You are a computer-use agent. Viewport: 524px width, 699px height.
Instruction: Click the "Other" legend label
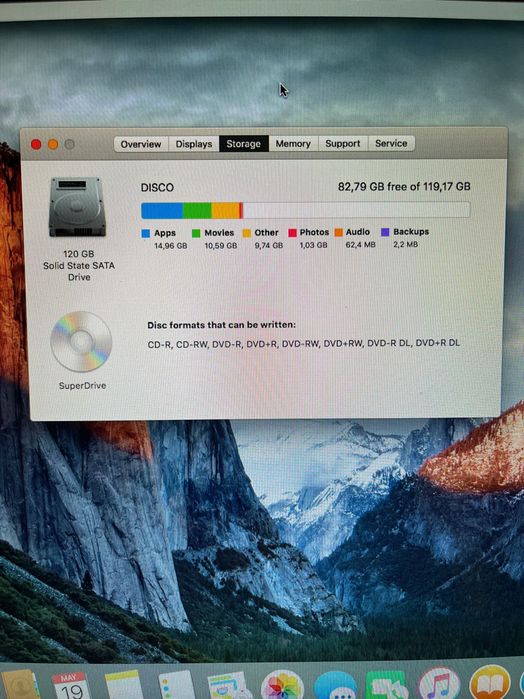click(x=267, y=232)
